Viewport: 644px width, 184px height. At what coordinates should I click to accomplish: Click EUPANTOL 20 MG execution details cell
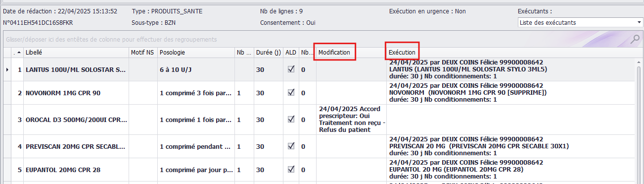pos(511,170)
